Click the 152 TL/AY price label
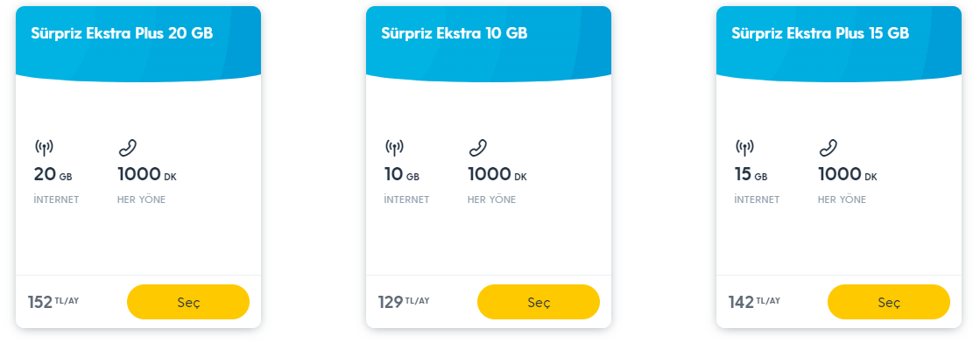This screenshot has height=343, width=980. [53, 303]
